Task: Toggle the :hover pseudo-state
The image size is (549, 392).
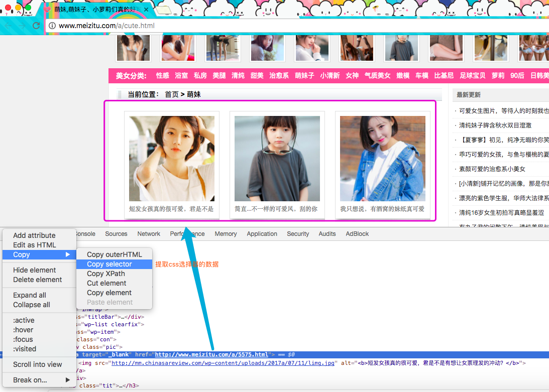Action: pos(23,330)
